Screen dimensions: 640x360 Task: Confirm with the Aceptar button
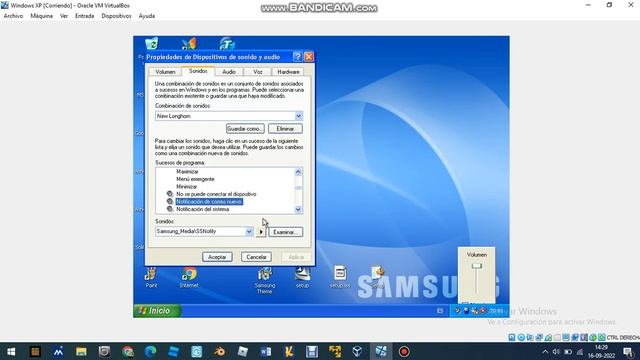pos(217,257)
